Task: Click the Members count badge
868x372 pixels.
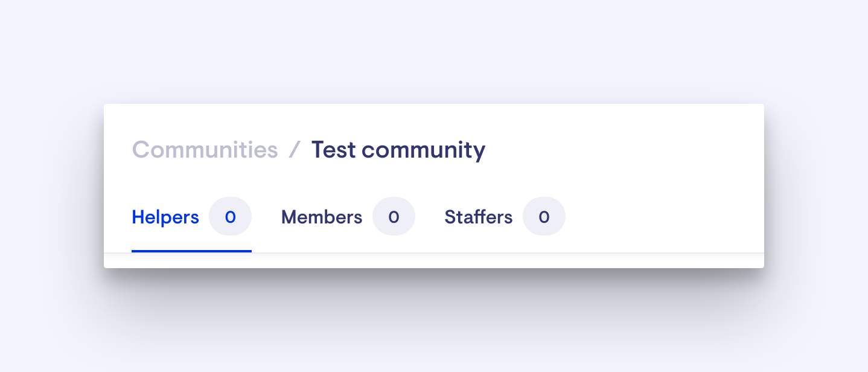Action: point(394,217)
